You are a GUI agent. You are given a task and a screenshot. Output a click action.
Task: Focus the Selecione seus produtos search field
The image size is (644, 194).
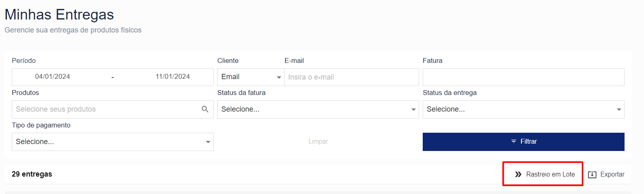[x=113, y=110]
